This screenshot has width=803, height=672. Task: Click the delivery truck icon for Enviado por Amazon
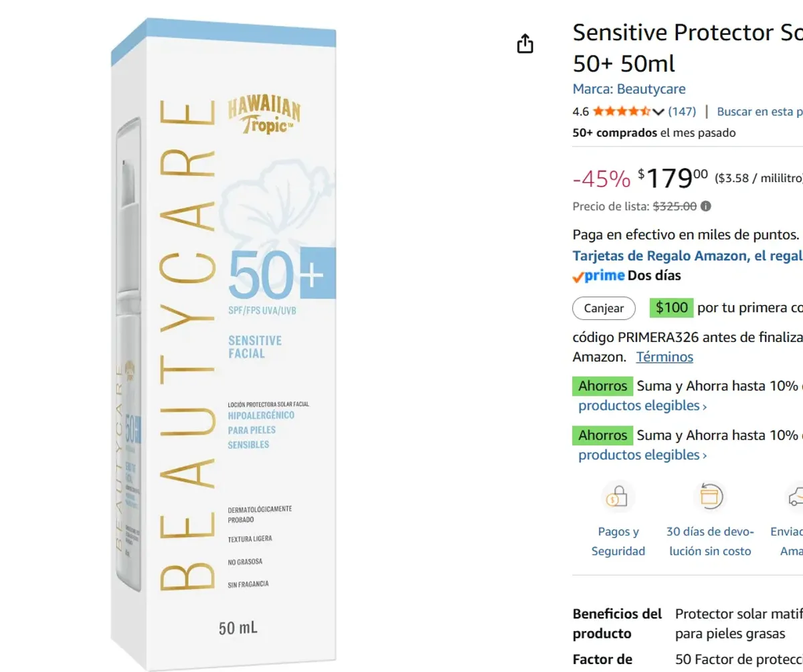[x=796, y=496]
